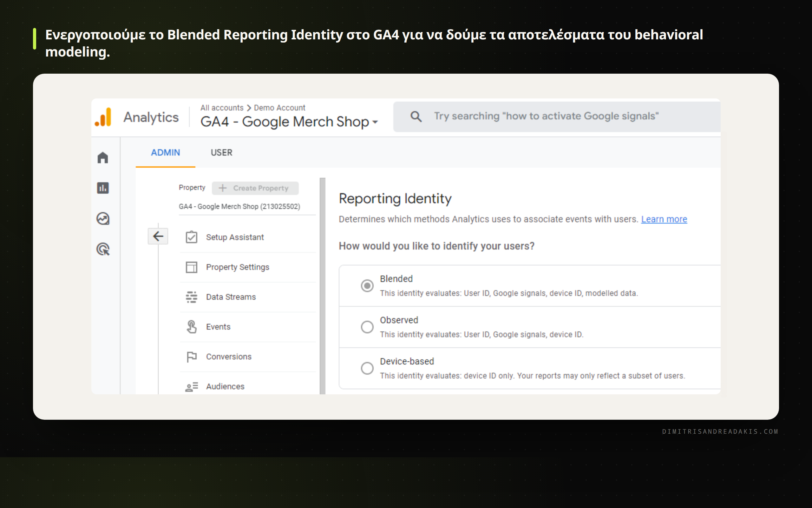Image resolution: width=812 pixels, height=508 pixels.
Task: Click the Property Settings layout icon
Action: click(x=191, y=267)
